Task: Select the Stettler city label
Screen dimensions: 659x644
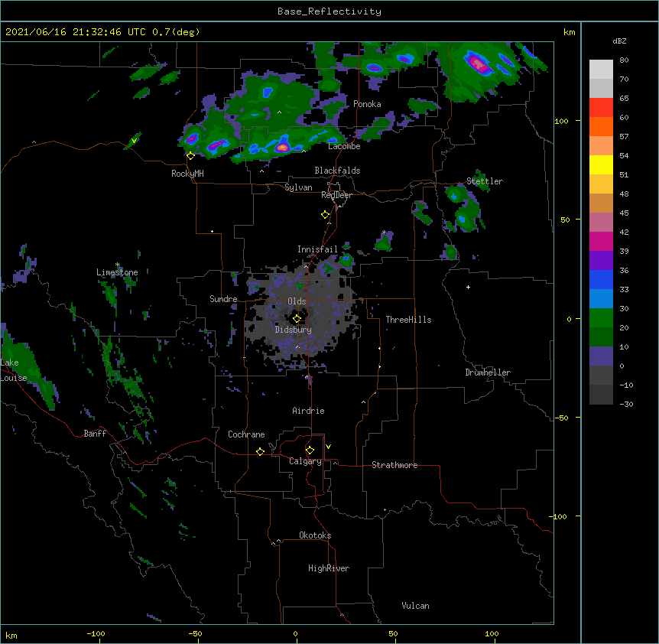Action: pos(485,181)
